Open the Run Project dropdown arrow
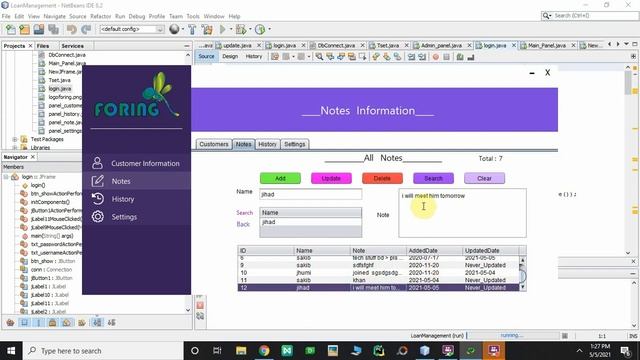Viewport: 640px width, 360px height. click(230, 29)
